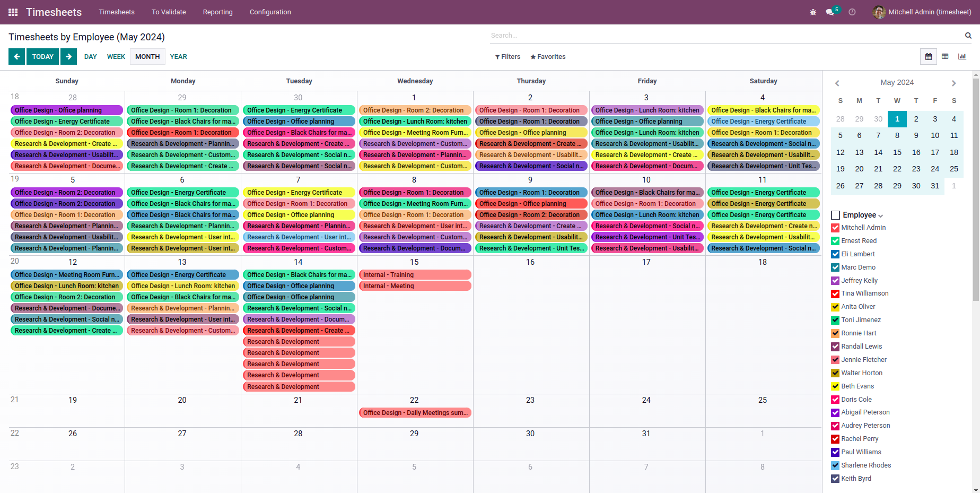Toggle Anita Oliver employee filter
This screenshot has width=980, height=493.
tap(835, 307)
